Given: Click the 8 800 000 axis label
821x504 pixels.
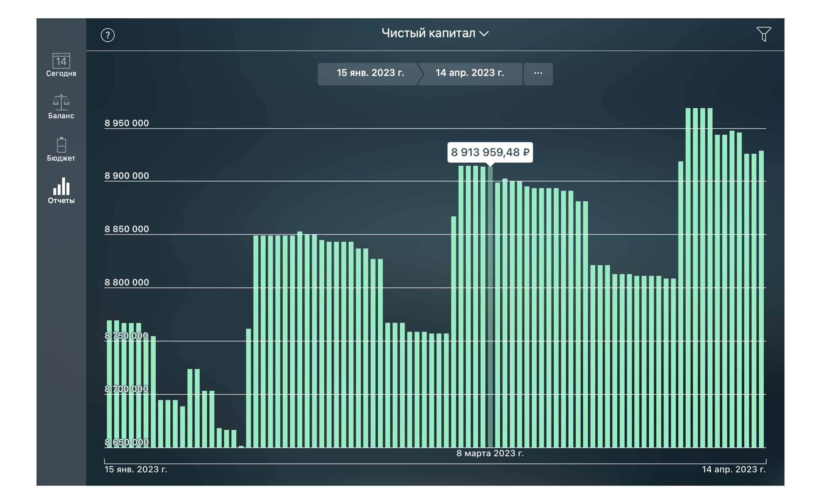Looking at the screenshot, I should [x=127, y=282].
